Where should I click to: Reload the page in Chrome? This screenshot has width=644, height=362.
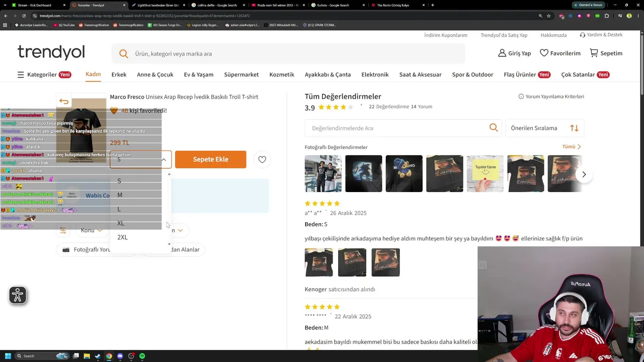24,16
